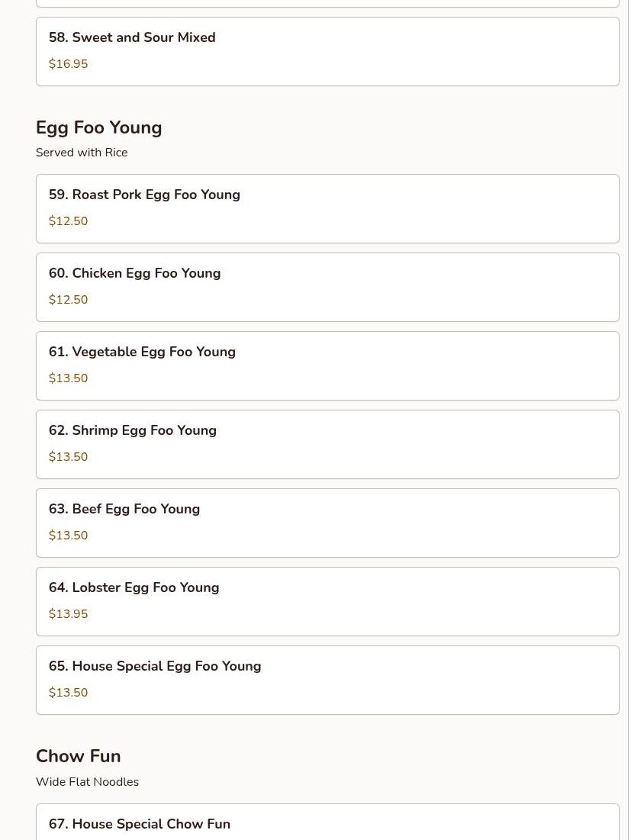
Task: Click the $12.50 price under Roast Pork Egg Foo Young
Action: pos(69,221)
